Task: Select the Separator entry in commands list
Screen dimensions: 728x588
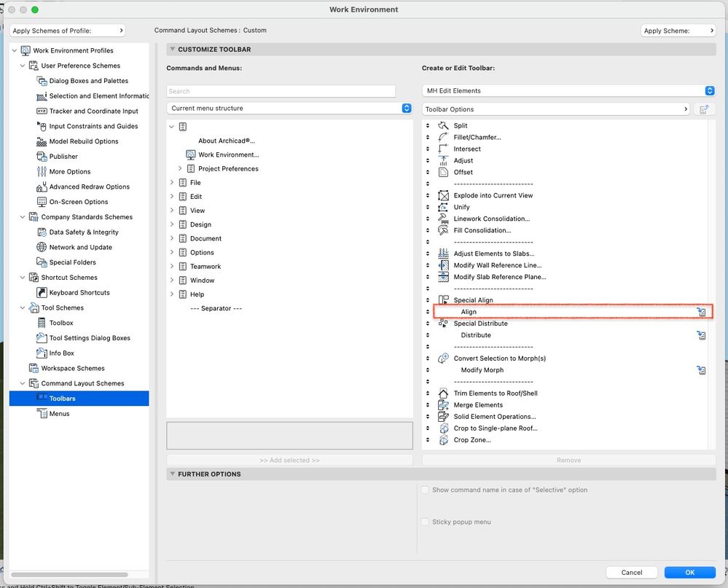Action: tap(216, 308)
